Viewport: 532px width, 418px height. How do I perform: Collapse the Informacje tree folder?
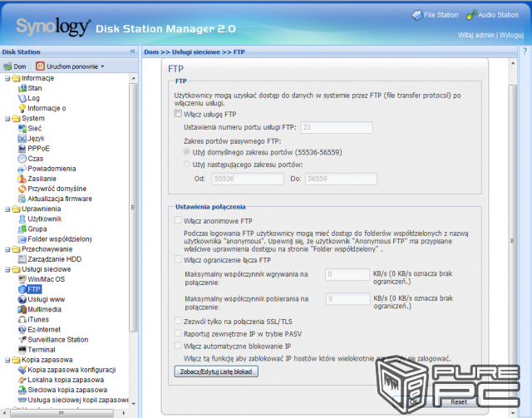pos(7,78)
